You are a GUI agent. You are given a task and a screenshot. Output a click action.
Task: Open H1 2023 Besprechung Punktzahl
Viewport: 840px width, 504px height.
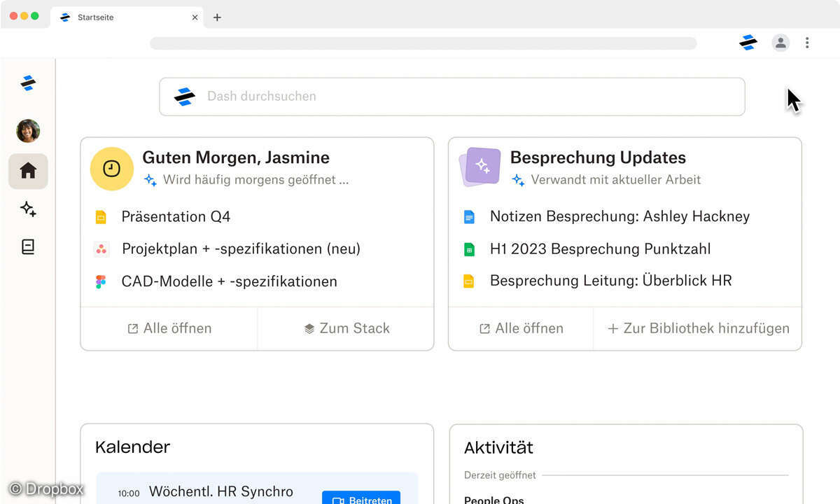click(600, 248)
